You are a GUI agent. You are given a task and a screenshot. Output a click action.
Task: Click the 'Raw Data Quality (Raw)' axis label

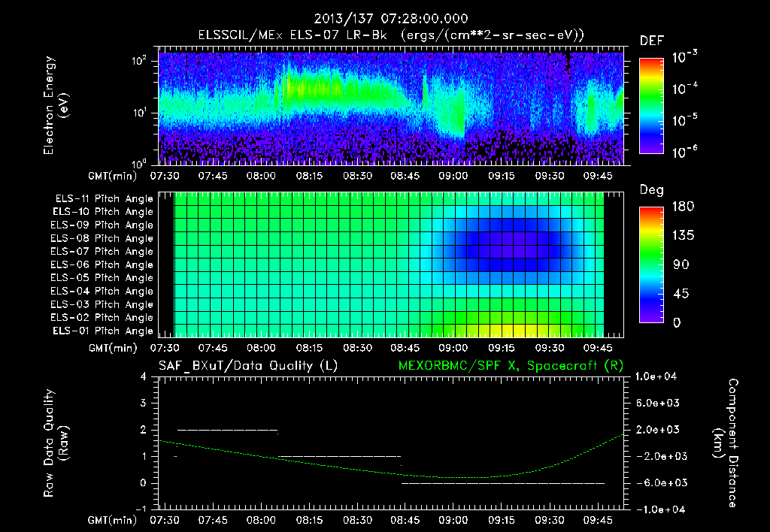pos(56,443)
